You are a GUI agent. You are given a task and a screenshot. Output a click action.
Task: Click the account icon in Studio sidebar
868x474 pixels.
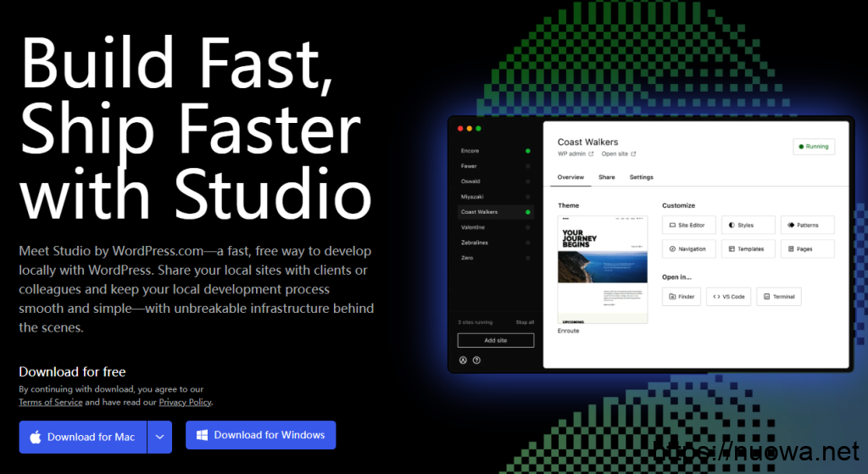(463, 360)
